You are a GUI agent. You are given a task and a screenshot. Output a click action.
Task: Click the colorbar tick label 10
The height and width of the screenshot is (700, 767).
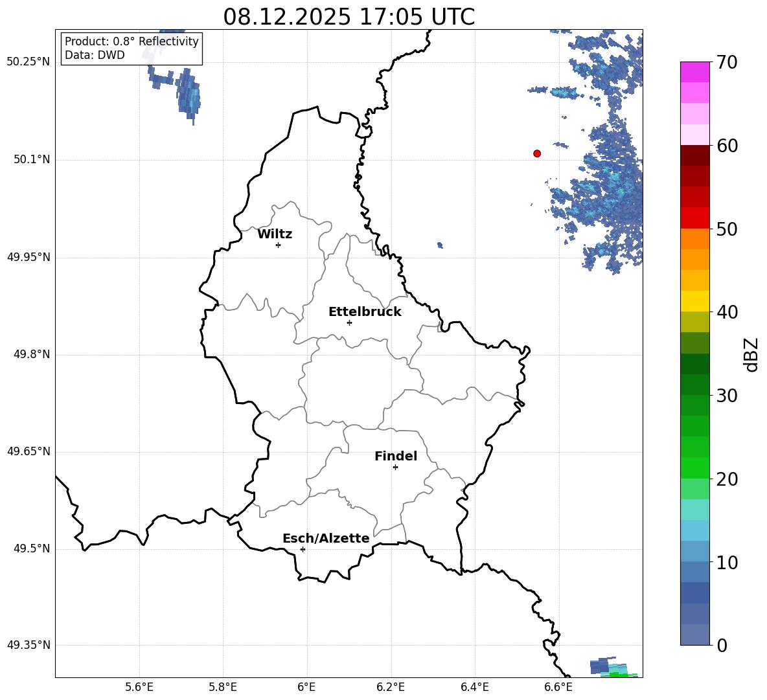pos(727,562)
